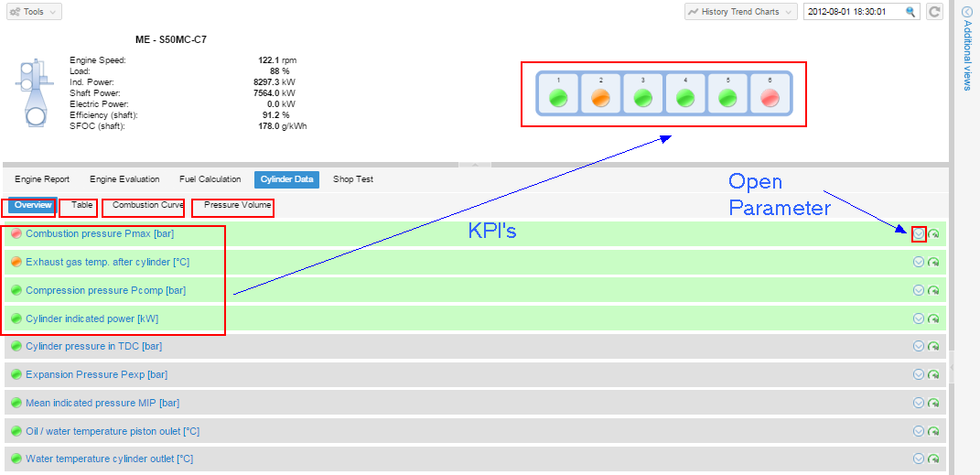Switch to the Engine Report tab
This screenshot has height=475, width=980.
point(42,179)
